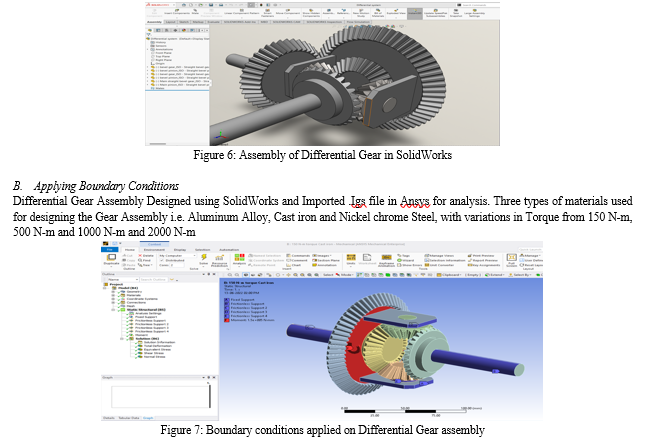Switch to the Display tab in Ansys

tap(180, 250)
